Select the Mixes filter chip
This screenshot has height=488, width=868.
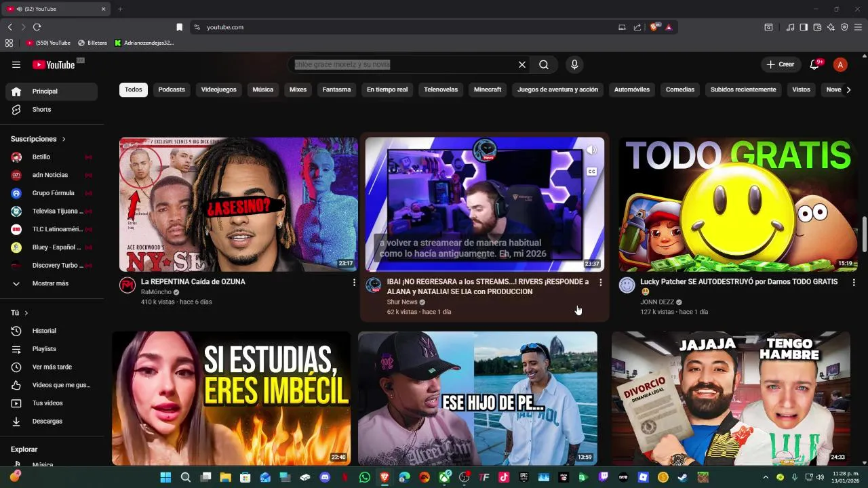298,89
